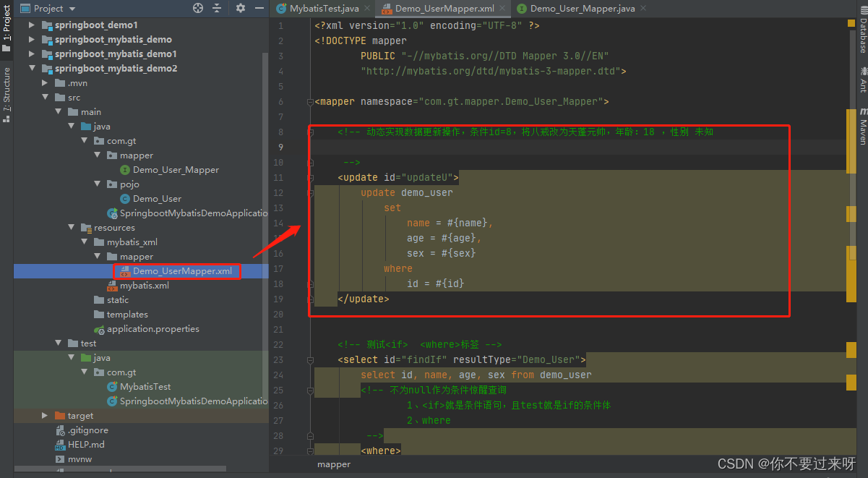
Task: Toggle fold marker at select findIf line
Action: pyautogui.click(x=311, y=360)
